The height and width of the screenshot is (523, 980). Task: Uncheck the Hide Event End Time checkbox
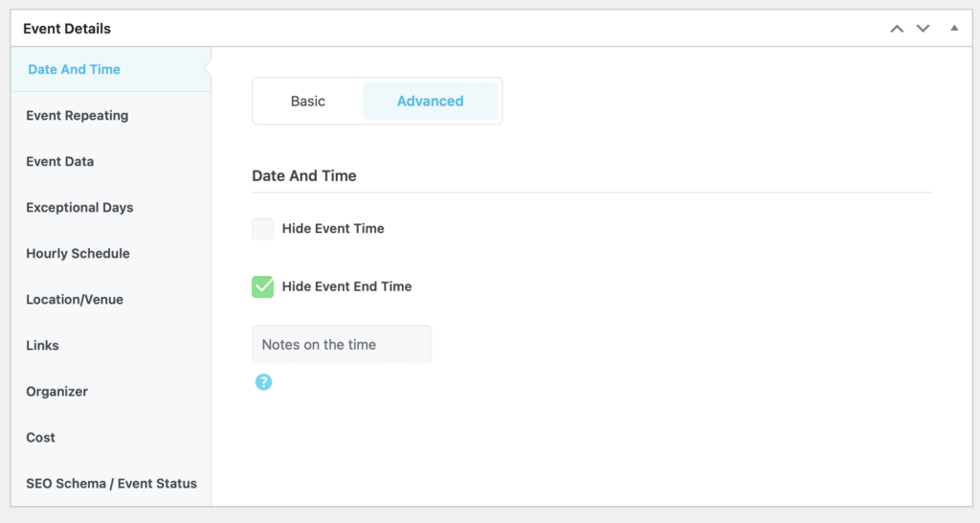[262, 286]
